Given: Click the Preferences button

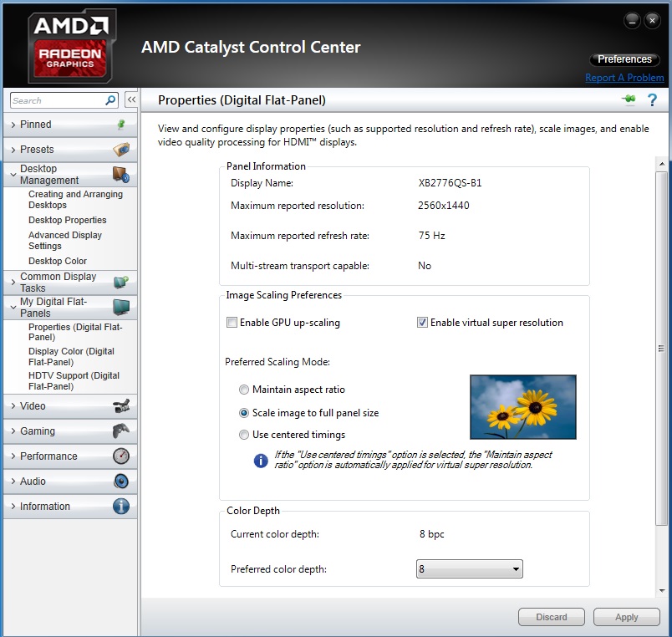Looking at the screenshot, I should coord(624,59).
